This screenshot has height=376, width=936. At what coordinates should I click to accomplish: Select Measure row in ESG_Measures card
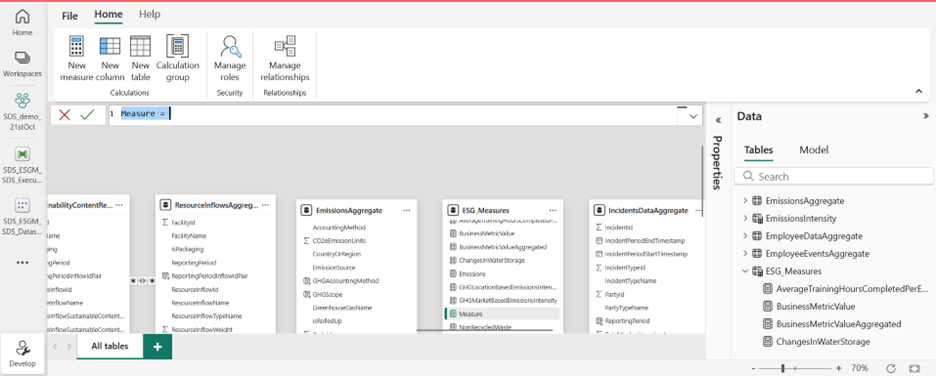click(503, 314)
